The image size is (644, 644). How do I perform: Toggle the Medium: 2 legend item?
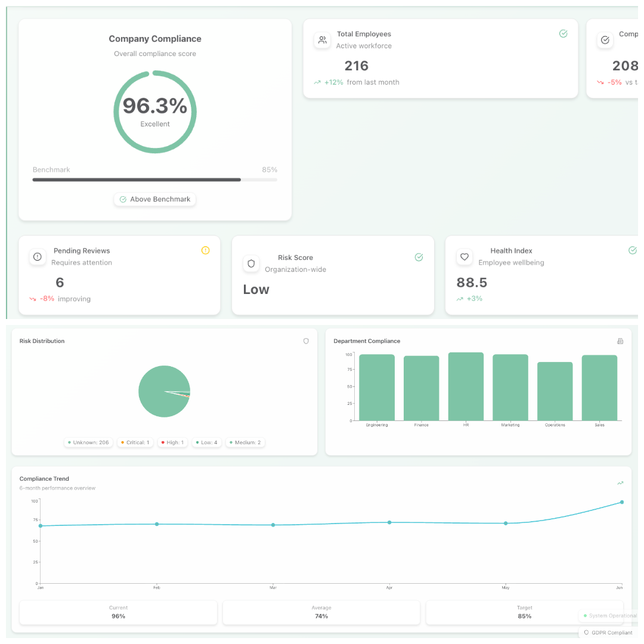(x=245, y=442)
